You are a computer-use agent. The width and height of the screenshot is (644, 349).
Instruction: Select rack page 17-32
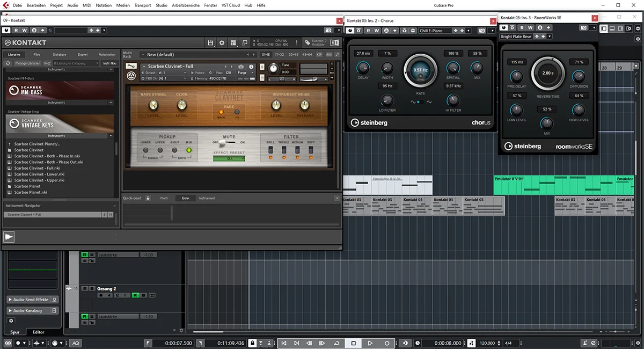click(x=279, y=54)
